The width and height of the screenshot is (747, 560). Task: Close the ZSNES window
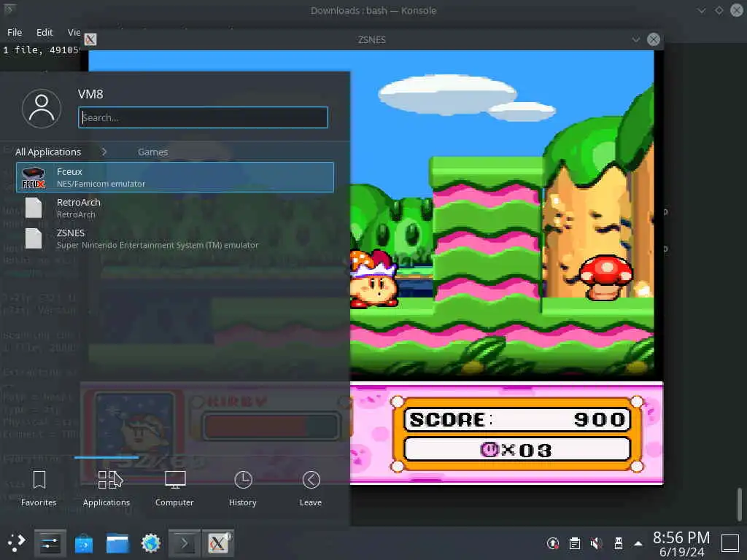tap(654, 39)
